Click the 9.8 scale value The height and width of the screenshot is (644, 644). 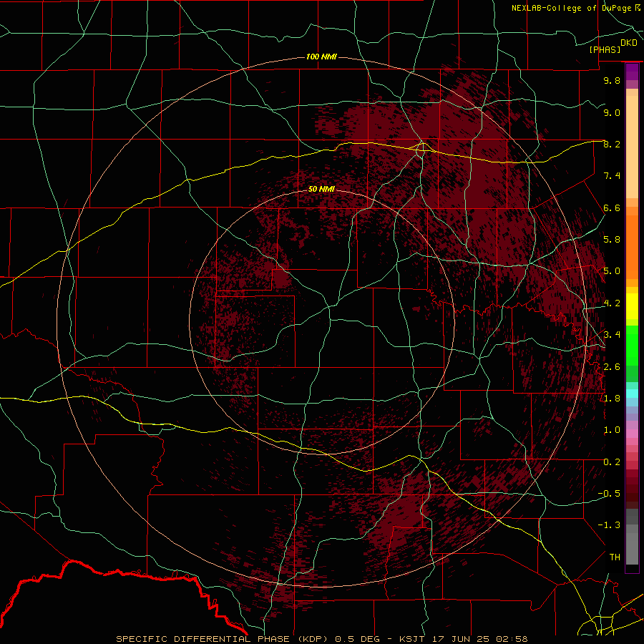612,80
